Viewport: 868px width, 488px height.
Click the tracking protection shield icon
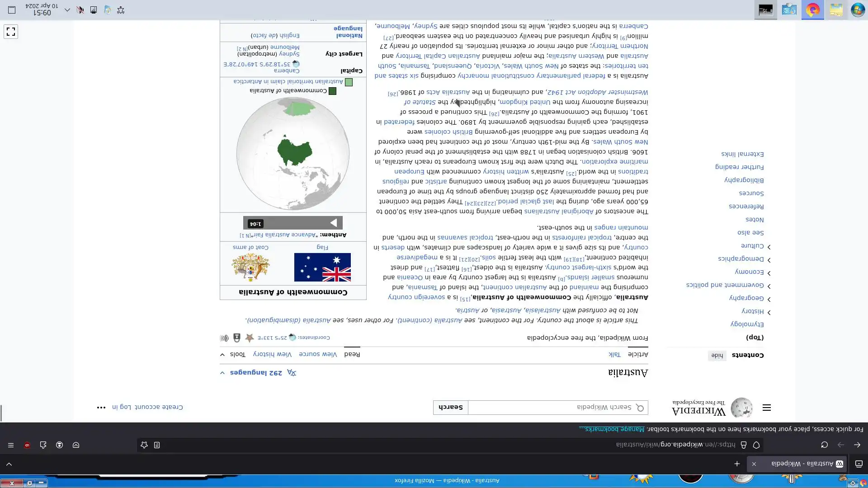tap(756, 445)
